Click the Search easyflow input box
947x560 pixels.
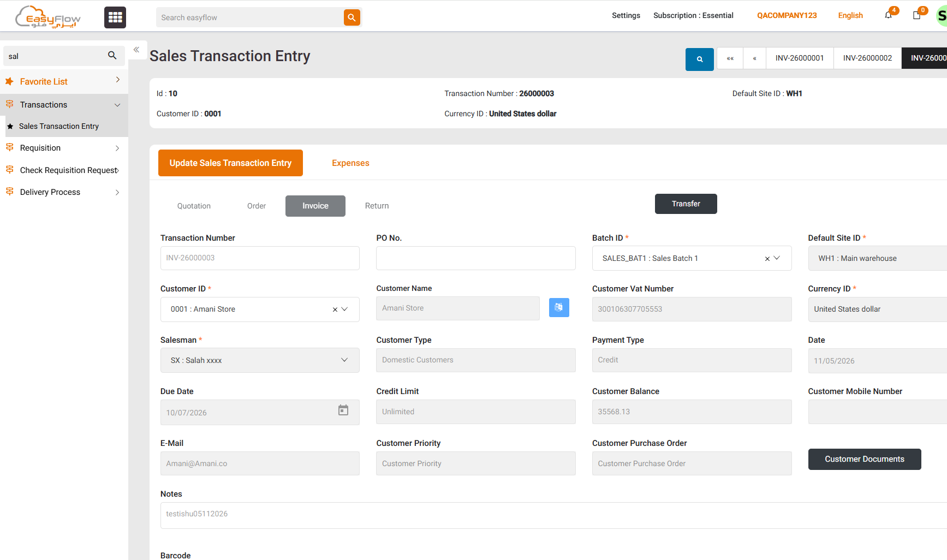tap(250, 17)
